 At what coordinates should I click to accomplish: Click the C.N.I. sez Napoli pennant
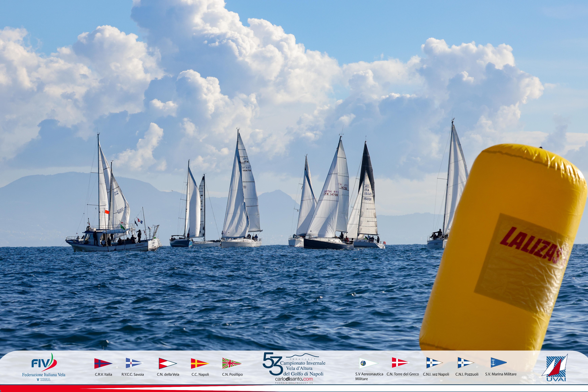[x=434, y=363]
